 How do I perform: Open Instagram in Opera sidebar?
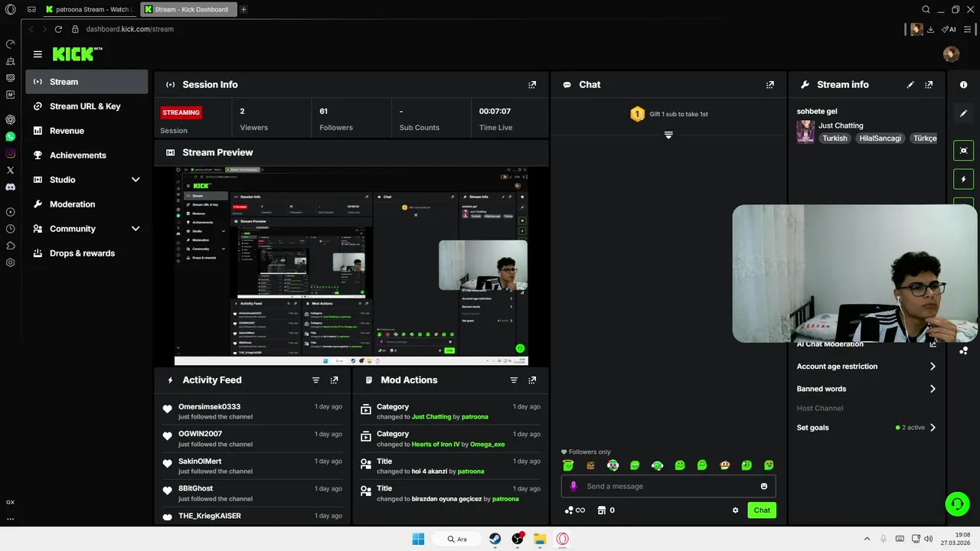pyautogui.click(x=10, y=153)
